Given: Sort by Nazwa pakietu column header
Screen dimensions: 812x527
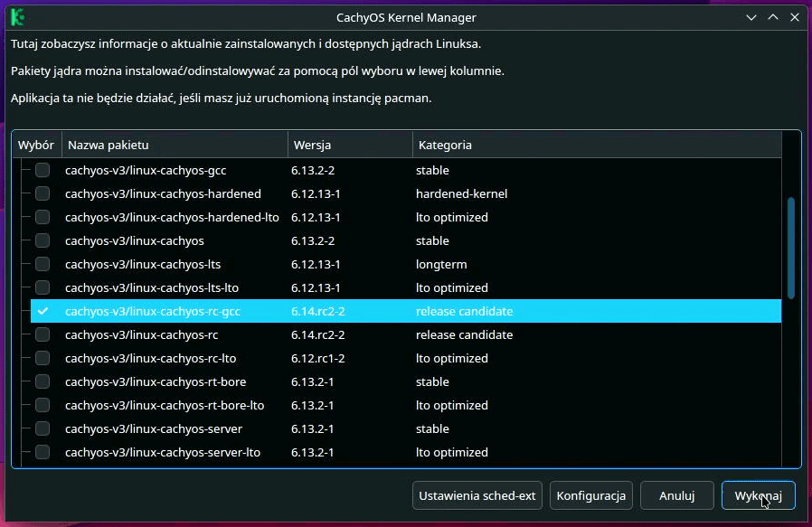Looking at the screenshot, I should pyautogui.click(x=175, y=145).
